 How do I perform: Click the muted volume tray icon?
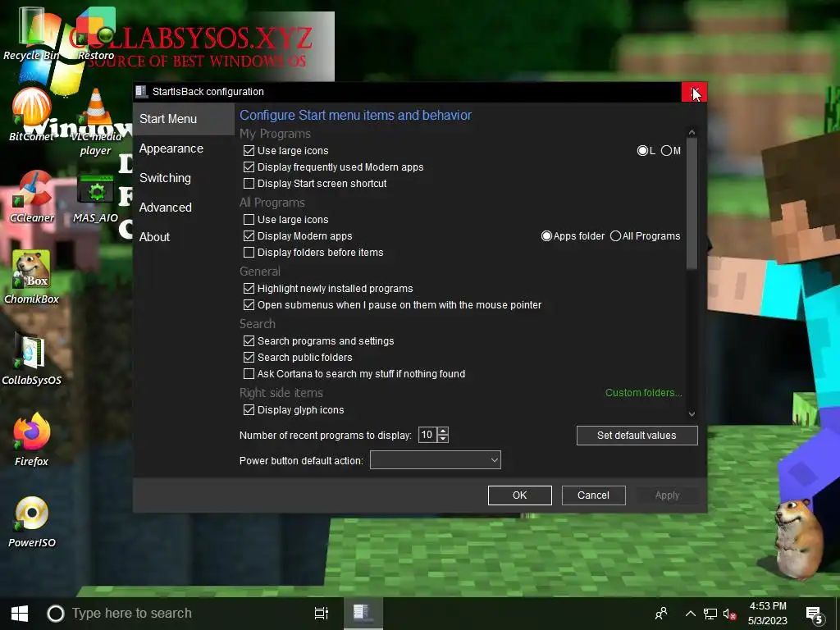[729, 614]
